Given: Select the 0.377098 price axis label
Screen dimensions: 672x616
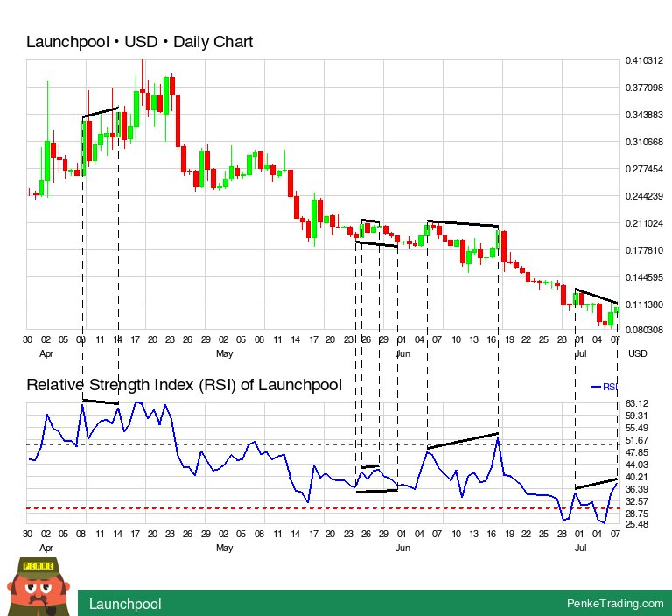Looking at the screenshot, I should [644, 87].
